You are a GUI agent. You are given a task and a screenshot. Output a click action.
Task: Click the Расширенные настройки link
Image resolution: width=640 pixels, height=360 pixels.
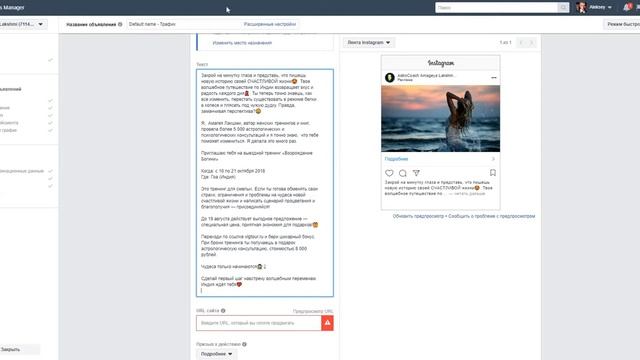point(270,24)
